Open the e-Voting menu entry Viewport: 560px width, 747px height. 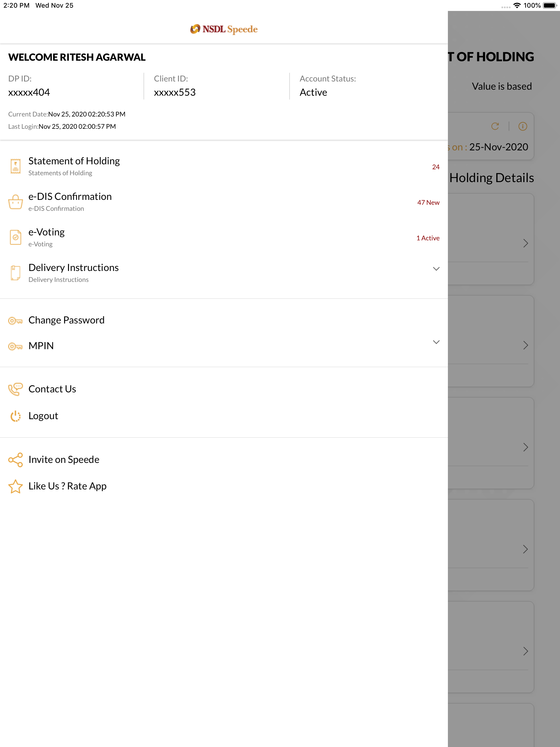click(x=46, y=232)
